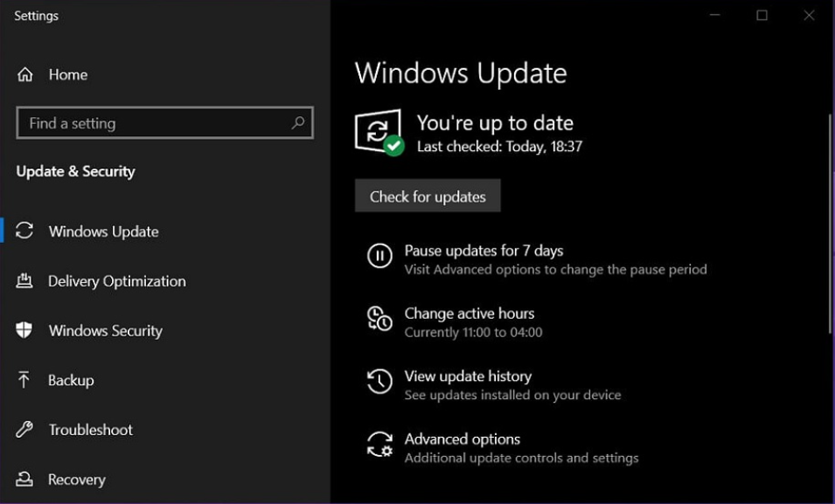Open Delivery Optimization page
The image size is (835, 504).
click(117, 281)
